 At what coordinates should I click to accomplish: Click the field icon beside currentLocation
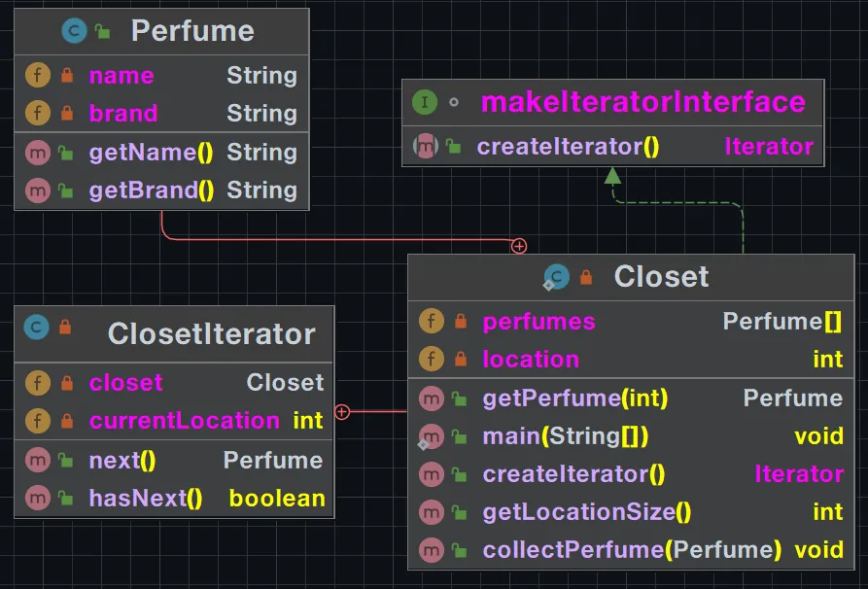pos(37,421)
